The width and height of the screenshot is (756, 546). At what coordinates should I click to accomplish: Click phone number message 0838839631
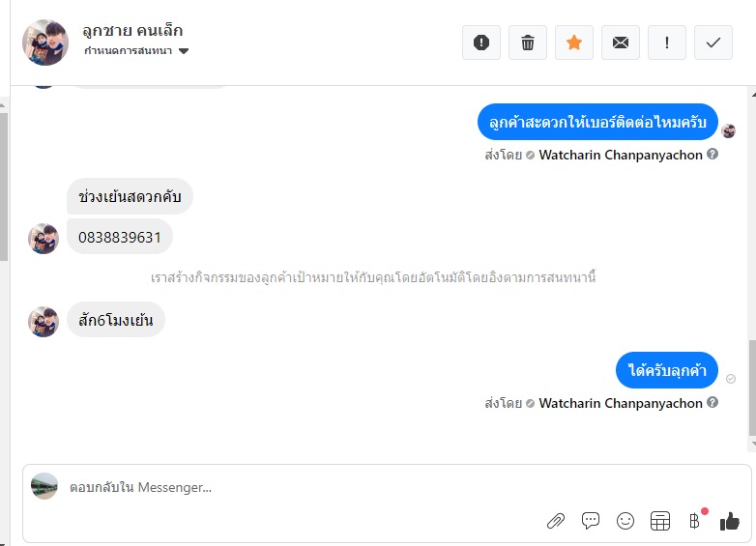120,237
